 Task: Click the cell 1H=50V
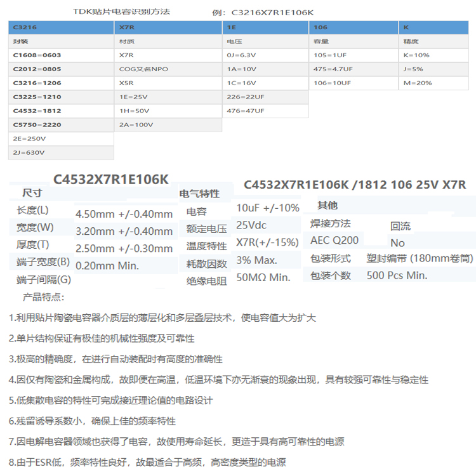pos(168,111)
